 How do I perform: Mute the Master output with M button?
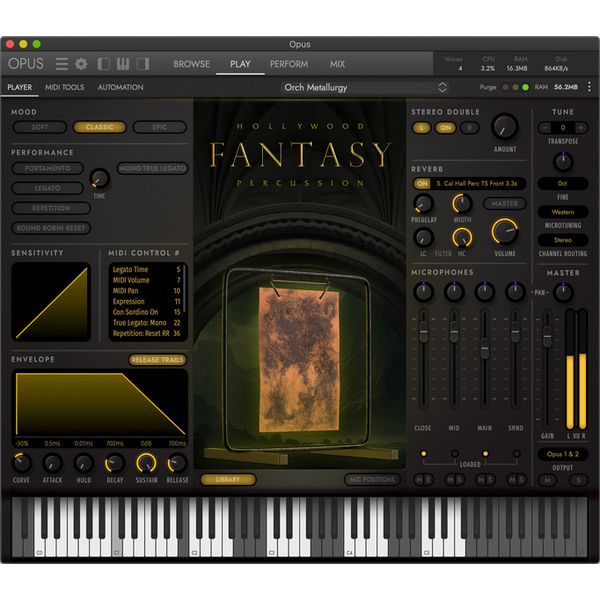coord(548,480)
